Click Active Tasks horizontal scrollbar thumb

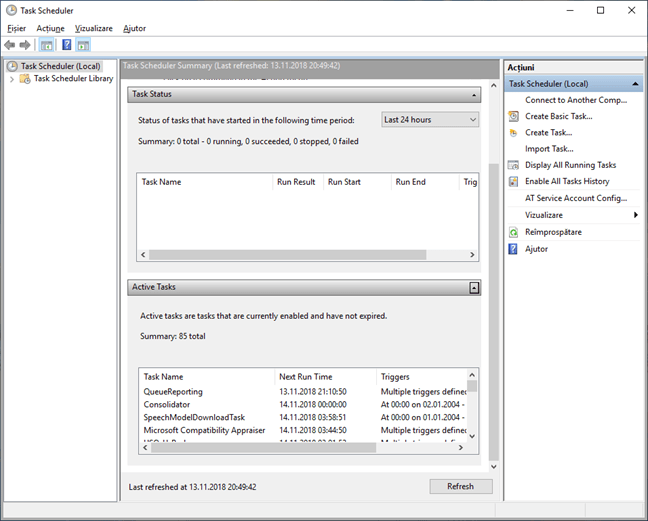click(264, 447)
